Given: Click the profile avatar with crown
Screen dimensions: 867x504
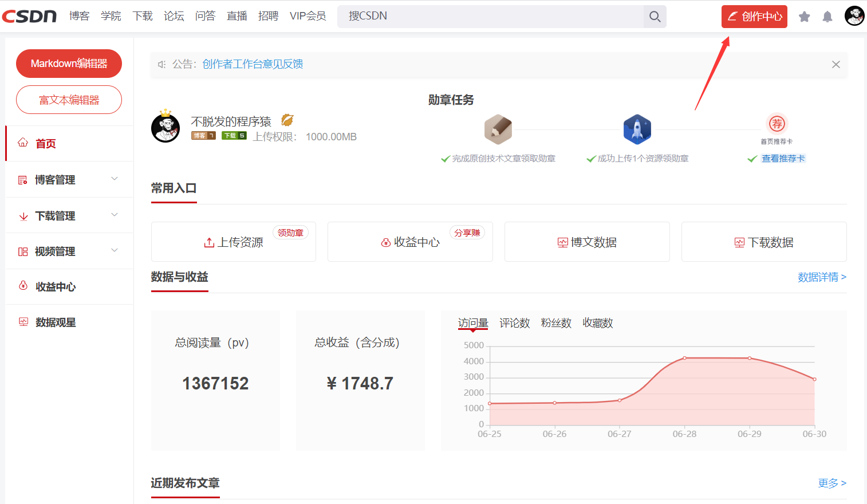Looking at the screenshot, I should [165, 127].
